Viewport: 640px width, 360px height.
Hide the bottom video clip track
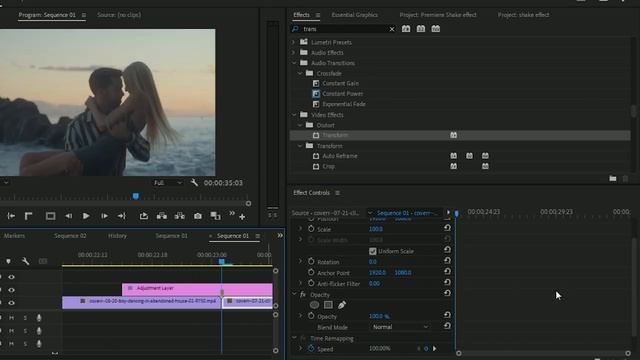click(11, 303)
